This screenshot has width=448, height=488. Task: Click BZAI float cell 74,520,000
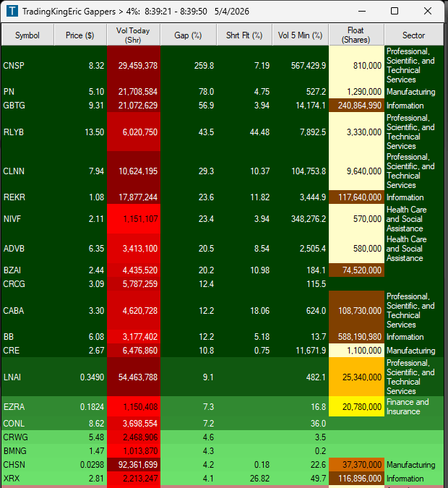coord(356,270)
